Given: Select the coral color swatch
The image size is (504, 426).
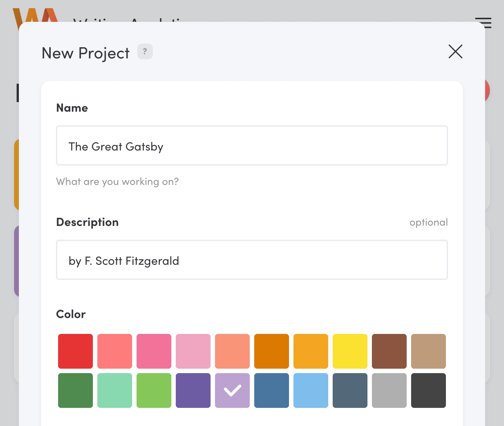Looking at the screenshot, I should click(x=115, y=351).
